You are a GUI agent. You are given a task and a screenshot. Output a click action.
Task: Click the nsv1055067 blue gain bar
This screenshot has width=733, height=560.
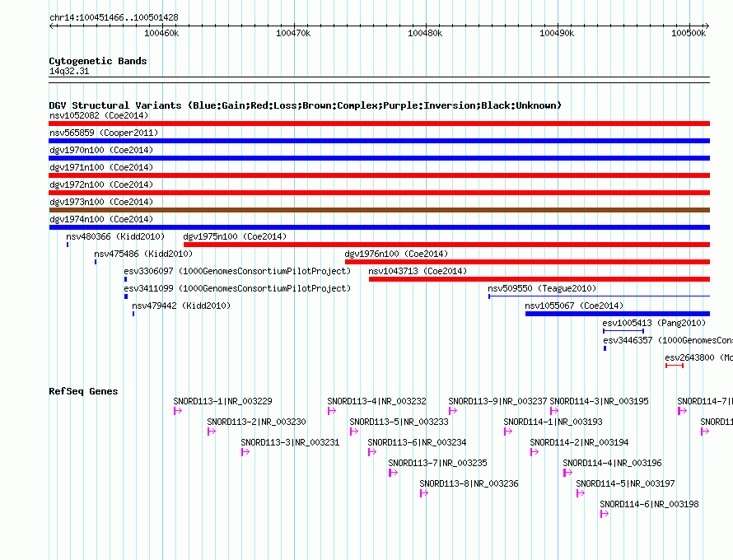618,314
